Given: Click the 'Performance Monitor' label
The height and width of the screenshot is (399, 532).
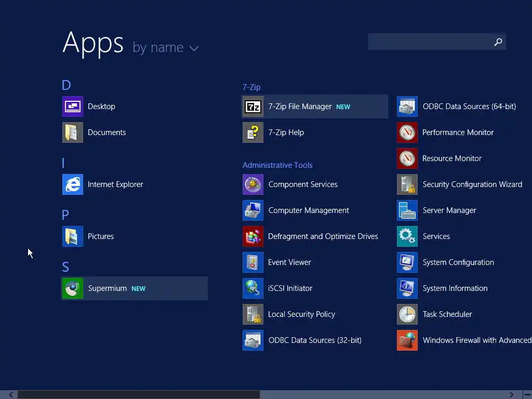Looking at the screenshot, I should (458, 132).
